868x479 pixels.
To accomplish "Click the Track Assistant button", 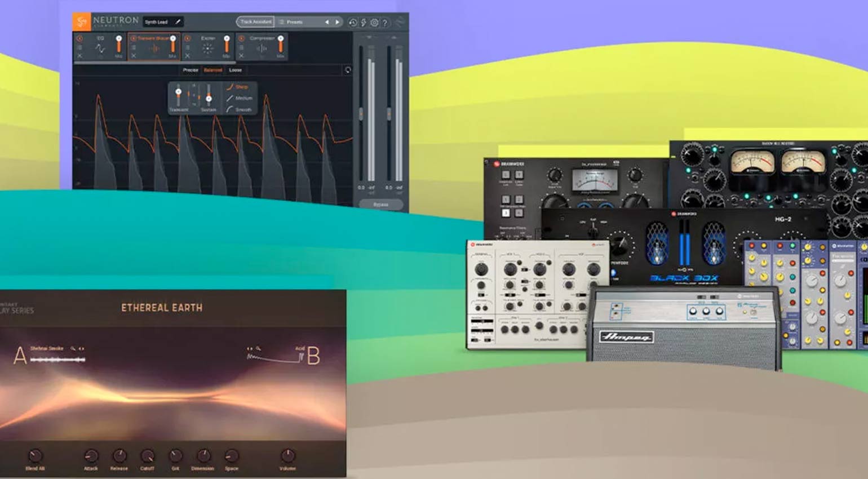I will [255, 22].
